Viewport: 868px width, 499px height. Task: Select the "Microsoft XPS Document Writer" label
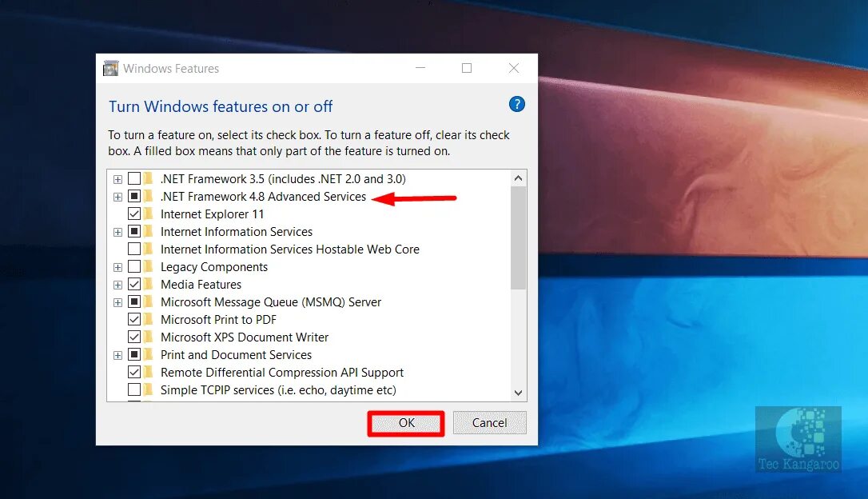pyautogui.click(x=244, y=337)
